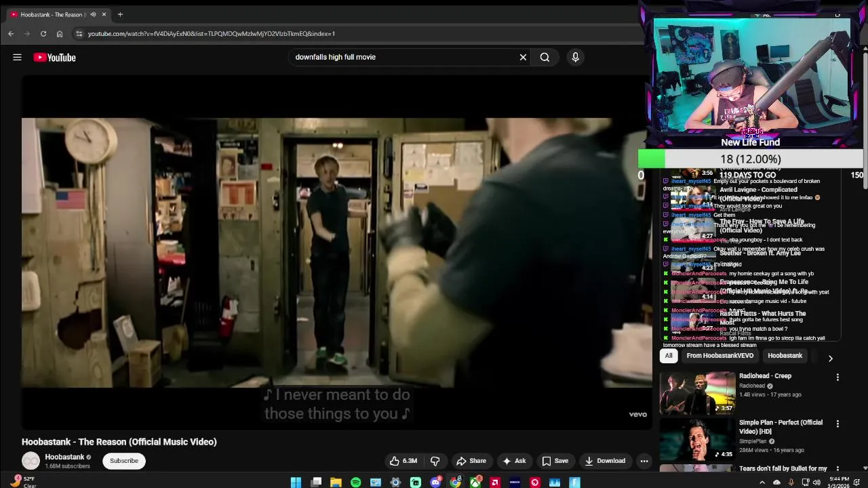Open File Explorer from the taskbar

(x=336, y=483)
